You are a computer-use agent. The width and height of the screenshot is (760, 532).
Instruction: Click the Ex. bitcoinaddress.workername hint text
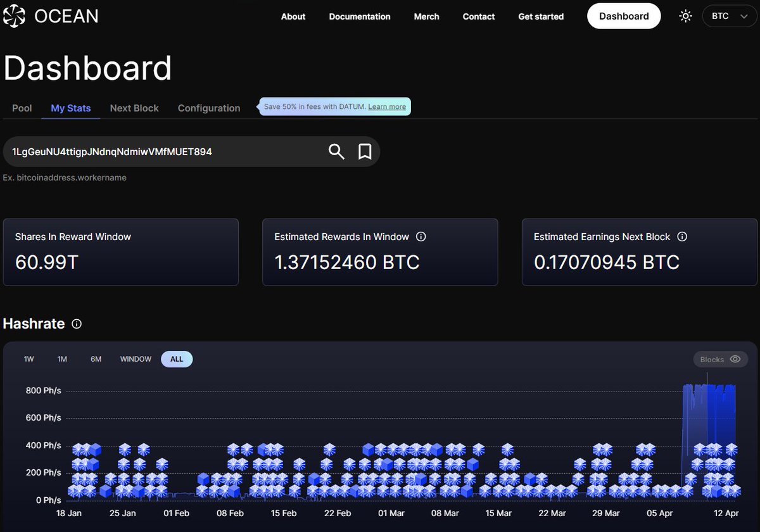click(65, 178)
